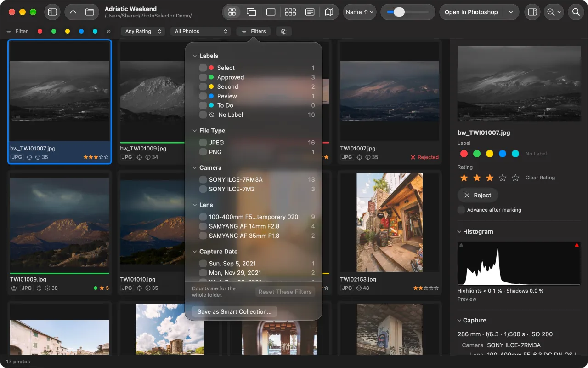Open the arrow beside Open in Photoshop
The image size is (588, 368).
511,12
